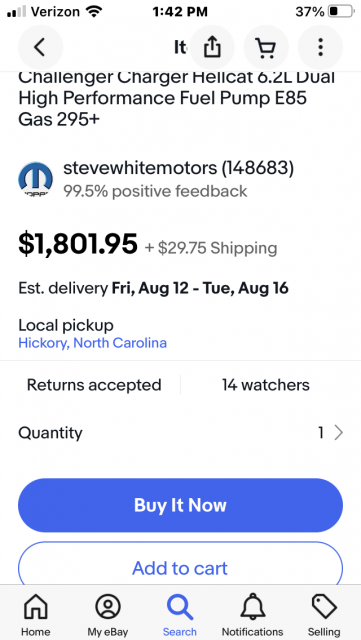
Task: Go to the Home tab
Action: point(36,615)
